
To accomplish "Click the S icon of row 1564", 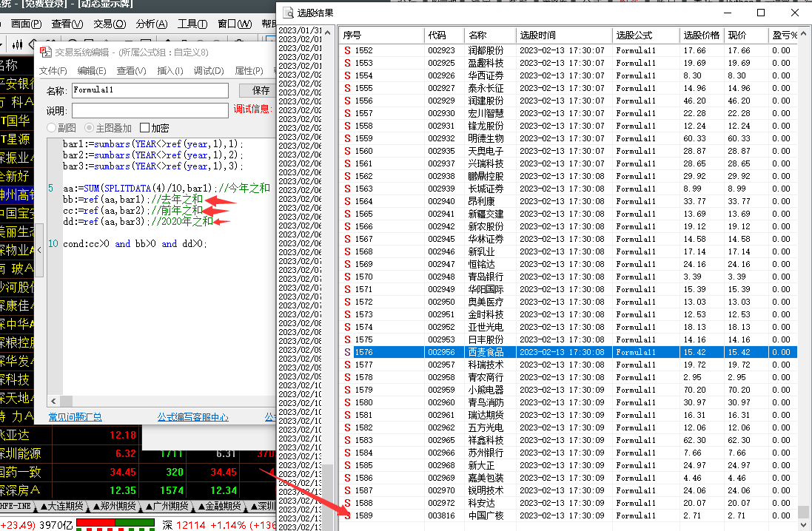I will 347,201.
